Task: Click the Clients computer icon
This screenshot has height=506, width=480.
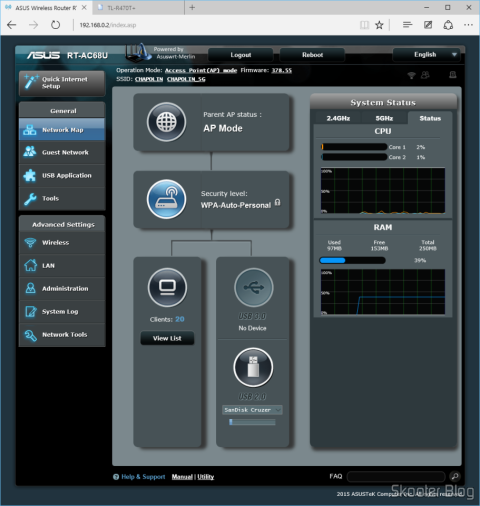Action: point(167,287)
